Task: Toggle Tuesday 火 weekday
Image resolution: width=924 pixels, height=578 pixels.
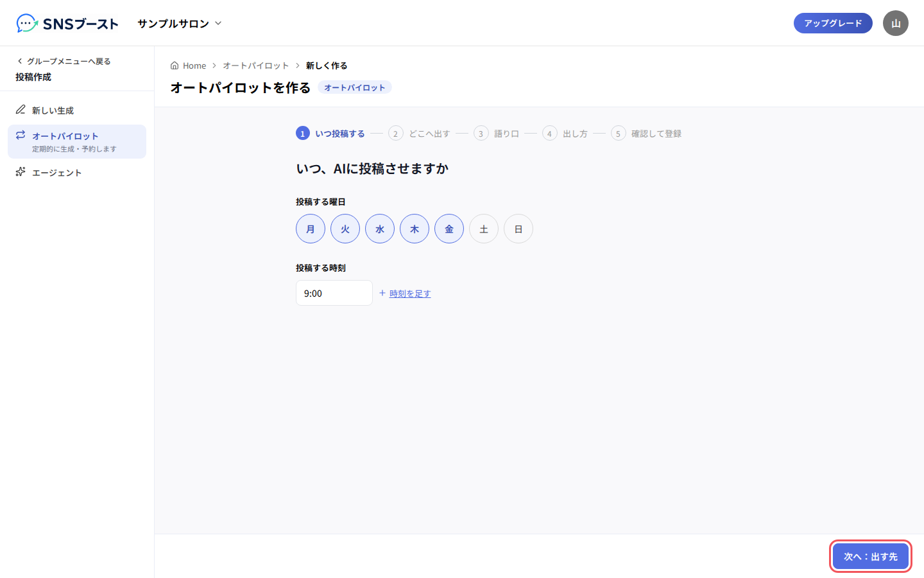Action: click(x=345, y=229)
